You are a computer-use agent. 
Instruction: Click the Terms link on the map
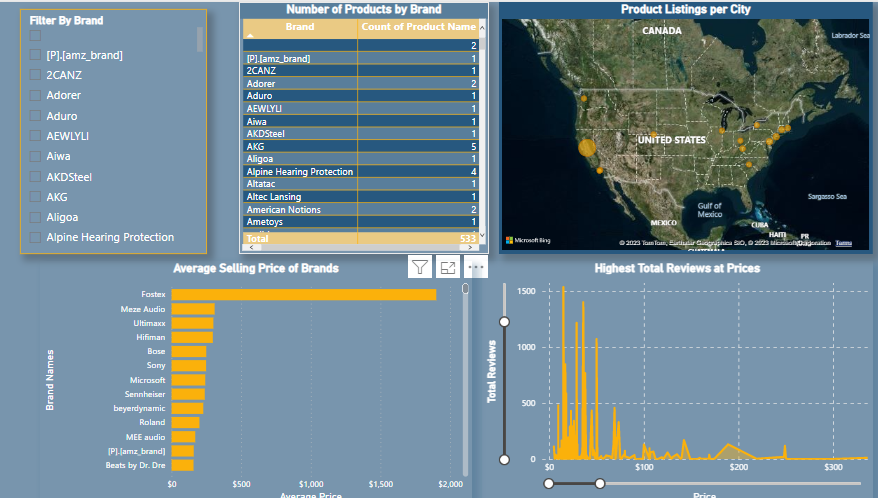[844, 243]
